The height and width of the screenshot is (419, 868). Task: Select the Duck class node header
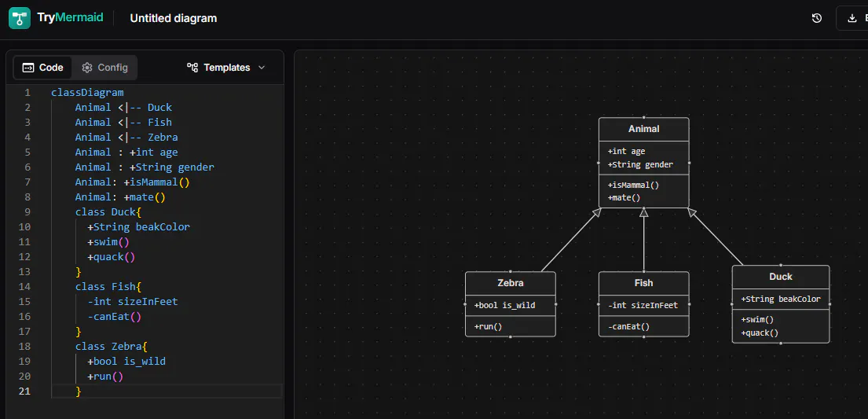(781, 277)
